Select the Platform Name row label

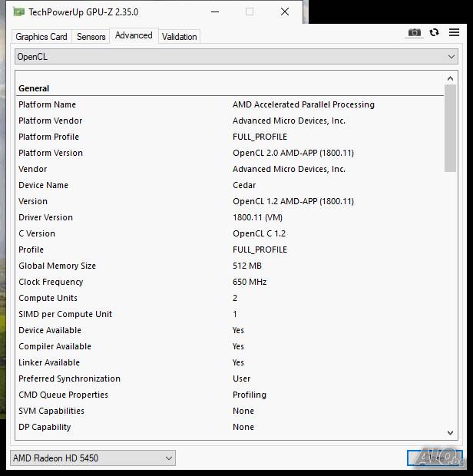47,104
